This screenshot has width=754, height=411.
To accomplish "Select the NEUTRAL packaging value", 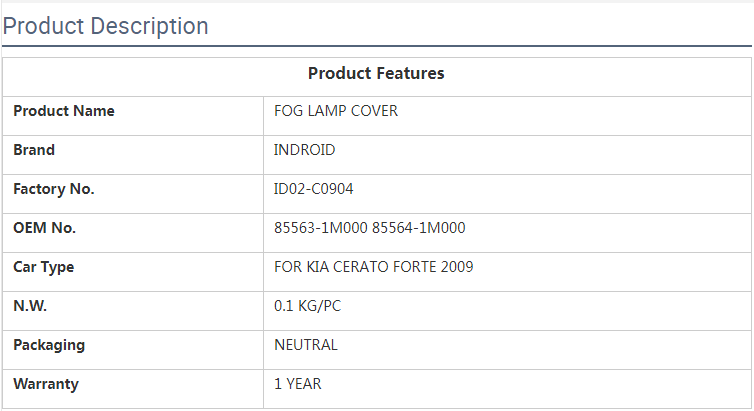I will coord(306,345).
